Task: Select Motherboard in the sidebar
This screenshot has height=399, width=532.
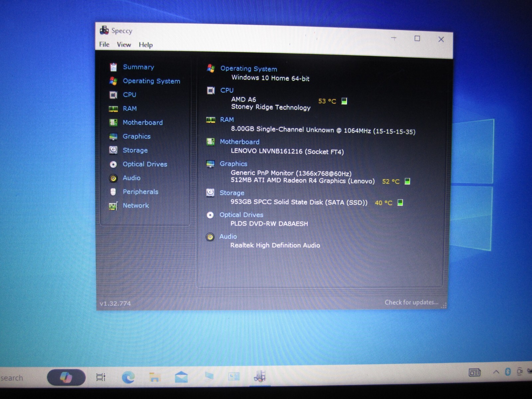Action: [x=143, y=122]
